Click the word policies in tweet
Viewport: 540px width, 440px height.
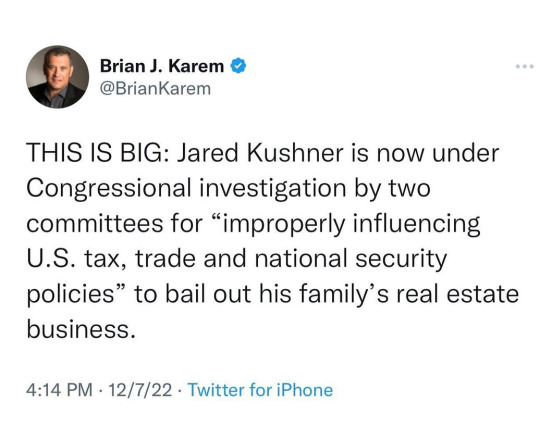pos(71,295)
